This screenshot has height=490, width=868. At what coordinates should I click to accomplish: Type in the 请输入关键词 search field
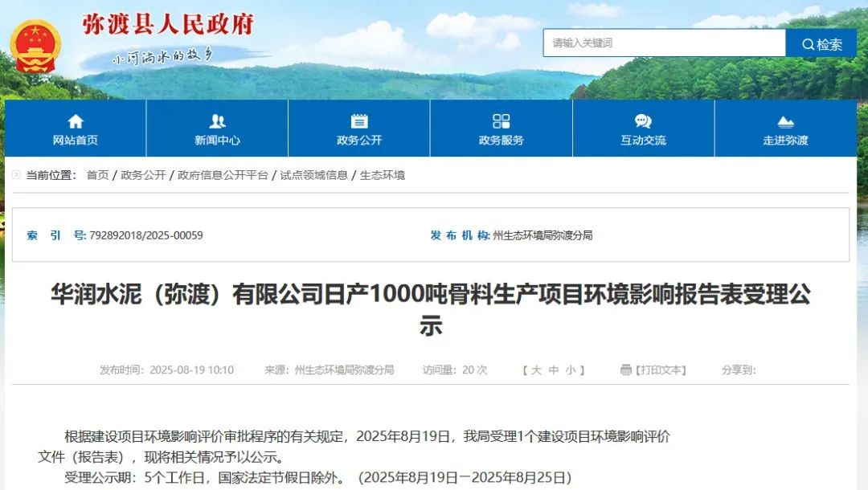click(663, 43)
